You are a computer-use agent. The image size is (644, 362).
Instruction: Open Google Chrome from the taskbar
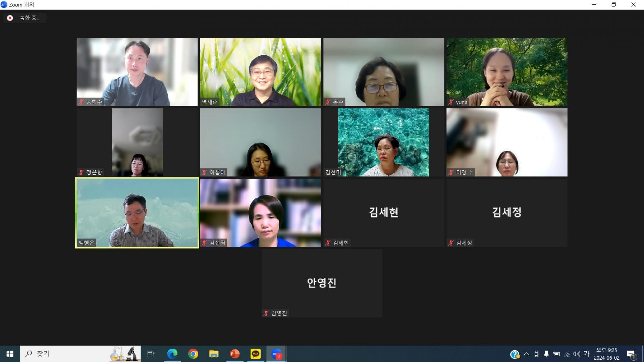click(193, 354)
